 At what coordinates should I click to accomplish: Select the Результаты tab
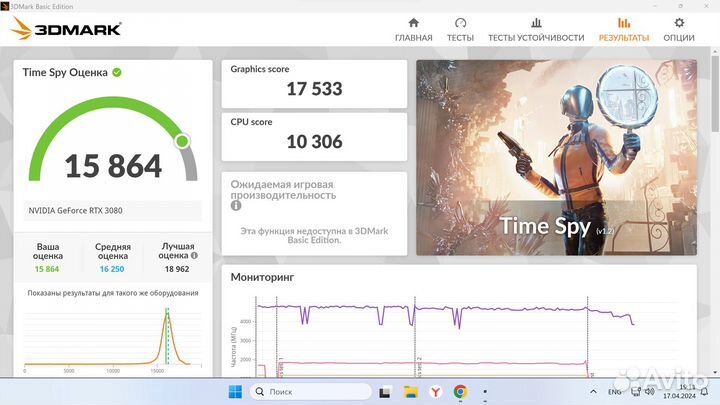pyautogui.click(x=624, y=30)
